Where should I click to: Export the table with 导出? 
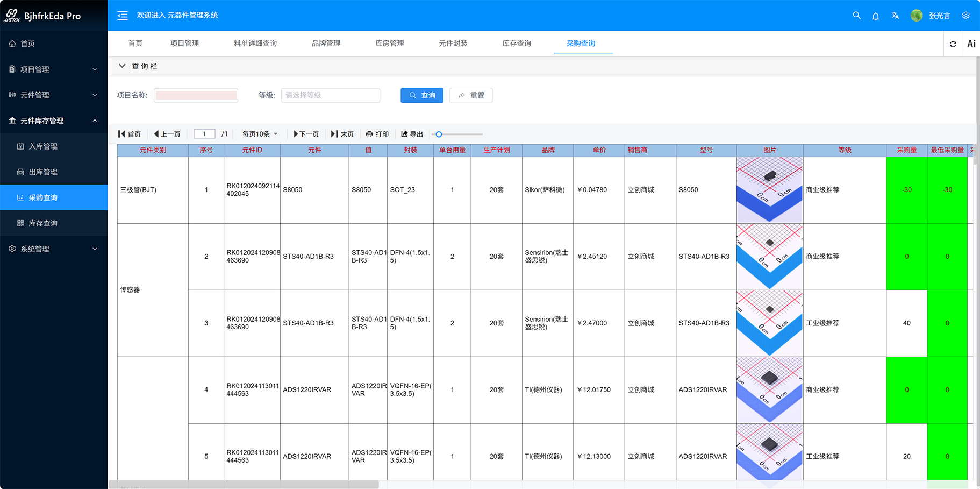412,134
